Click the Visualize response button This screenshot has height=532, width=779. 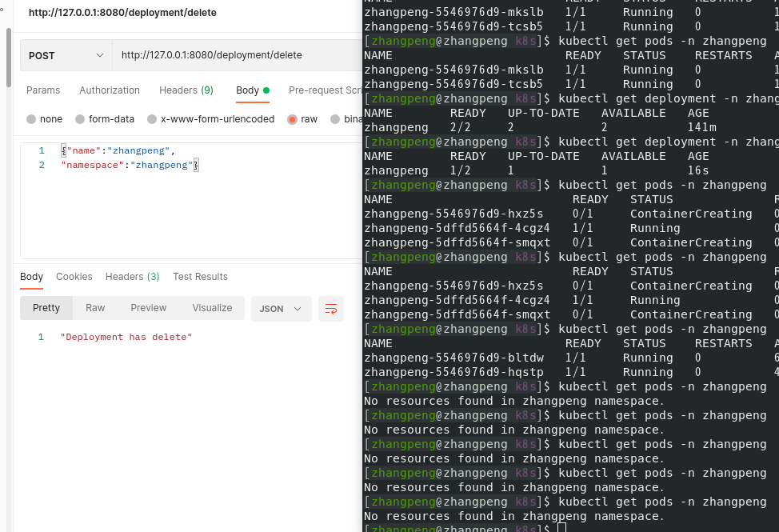click(x=212, y=308)
